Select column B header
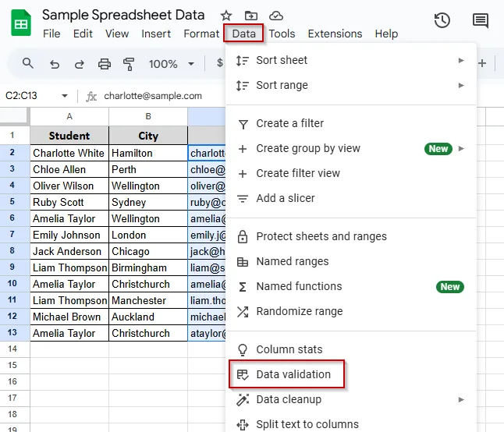 (x=148, y=117)
